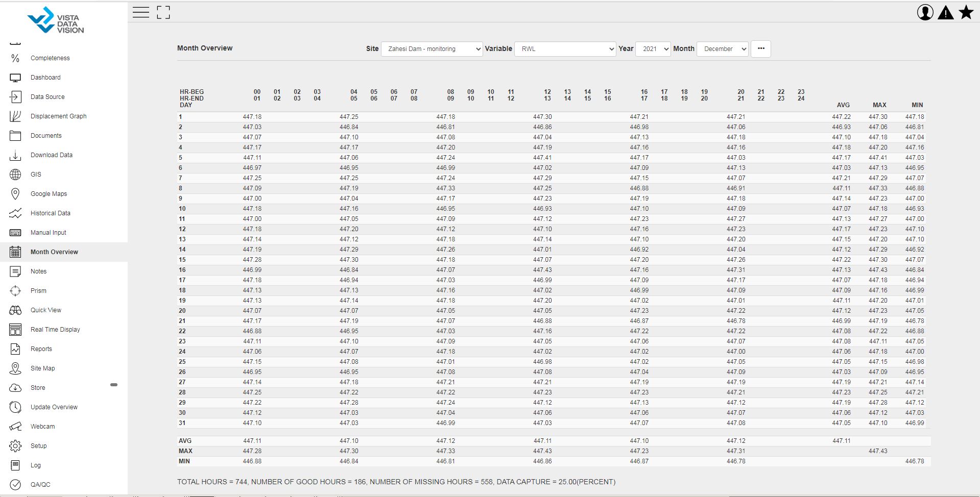Click the Month Overview page heading

click(205, 48)
